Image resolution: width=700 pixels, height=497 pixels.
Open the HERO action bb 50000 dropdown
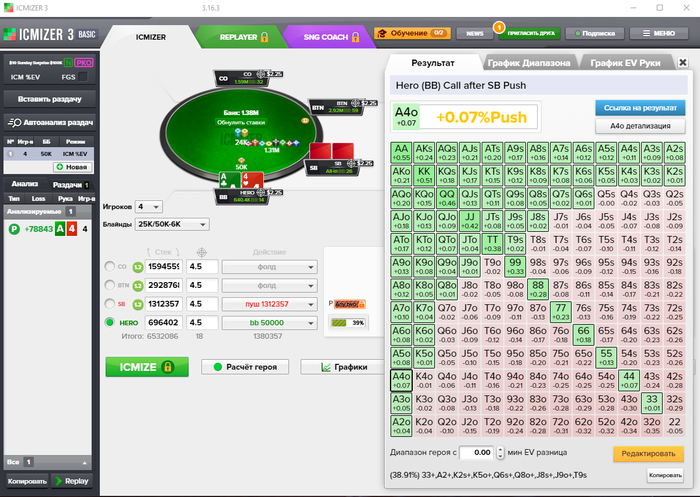pos(270,323)
